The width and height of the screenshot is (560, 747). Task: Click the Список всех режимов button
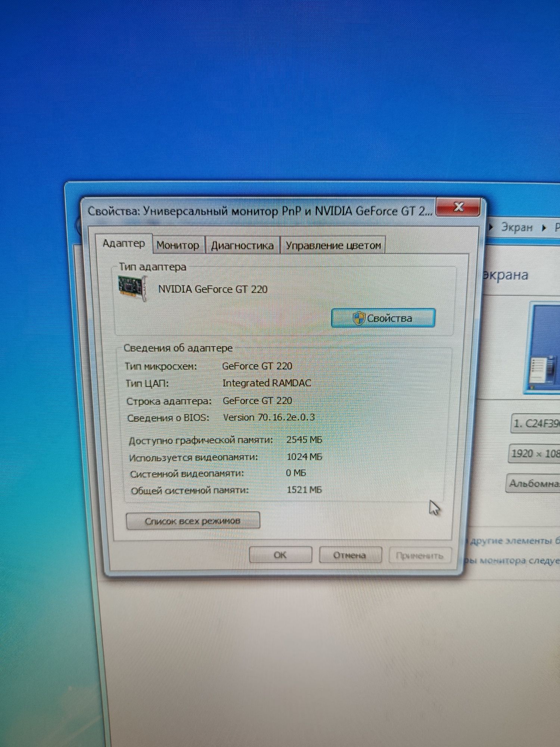(x=193, y=521)
